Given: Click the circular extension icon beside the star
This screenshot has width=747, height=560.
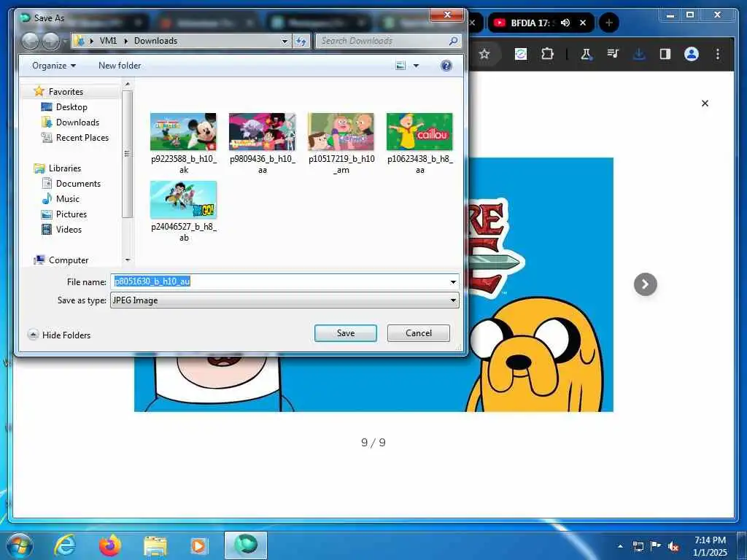Looking at the screenshot, I should pyautogui.click(x=521, y=54).
